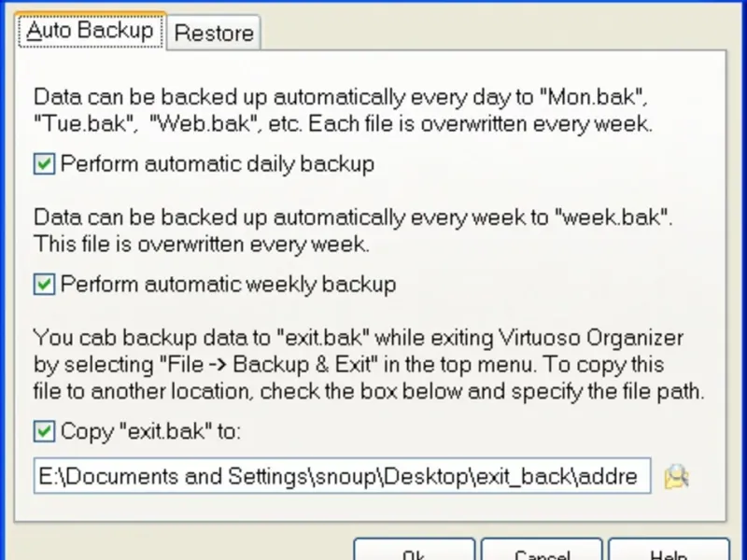Click the paragraph about "File -> Backup & Exit"
This screenshot has height=560, width=747.
(369, 364)
